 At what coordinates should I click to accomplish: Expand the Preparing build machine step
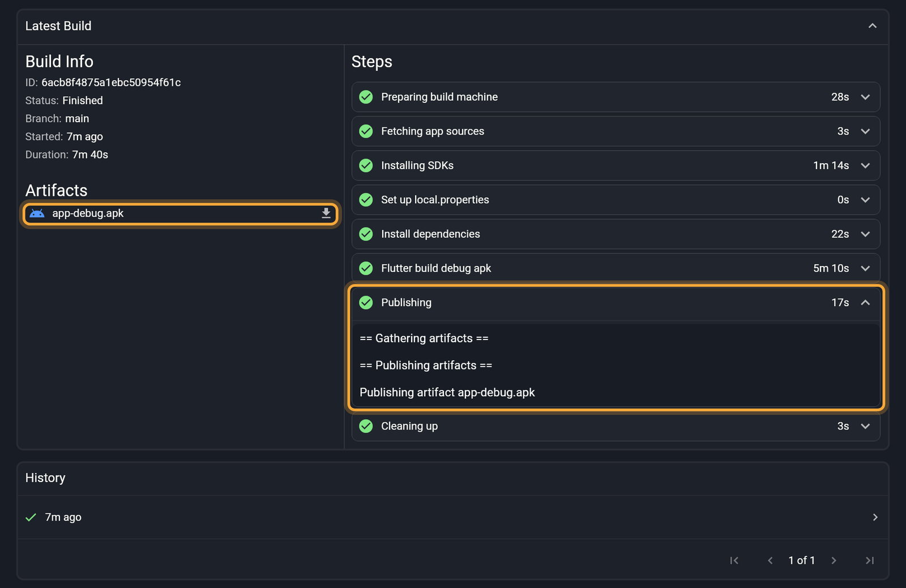coord(865,97)
